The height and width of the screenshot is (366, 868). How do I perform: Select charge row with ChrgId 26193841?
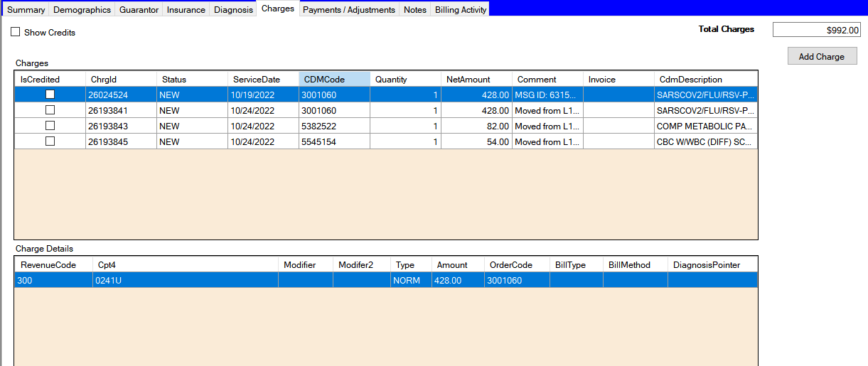108,111
